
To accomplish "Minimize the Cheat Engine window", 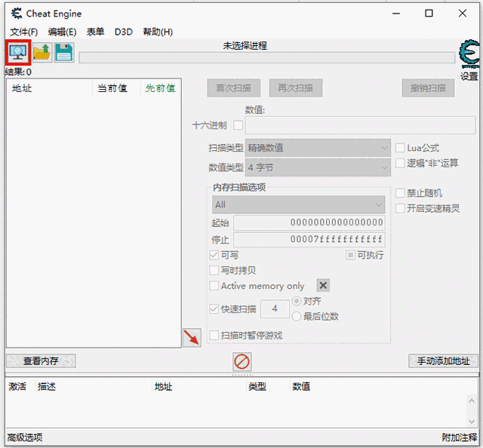I will 396,14.
